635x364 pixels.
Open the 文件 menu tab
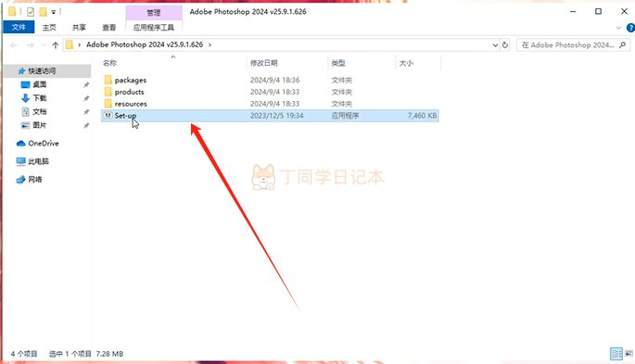(19, 27)
